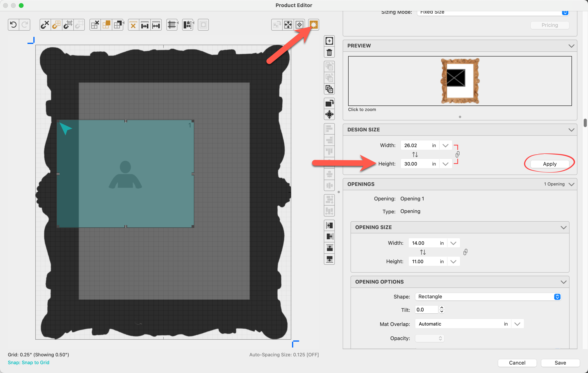The width and height of the screenshot is (588, 373).
Task: Open the Shape Rectangle dropdown
Action: 488,296
